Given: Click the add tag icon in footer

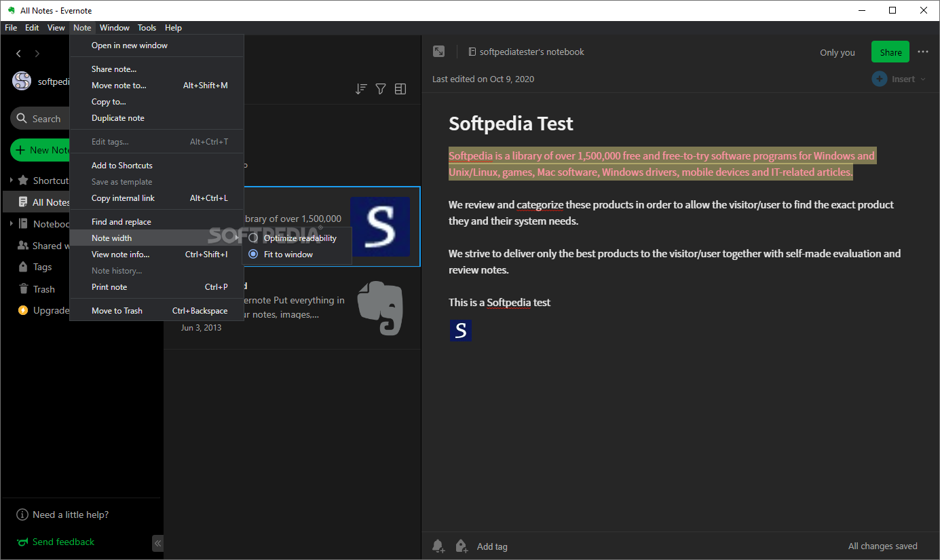Looking at the screenshot, I should 462,546.
